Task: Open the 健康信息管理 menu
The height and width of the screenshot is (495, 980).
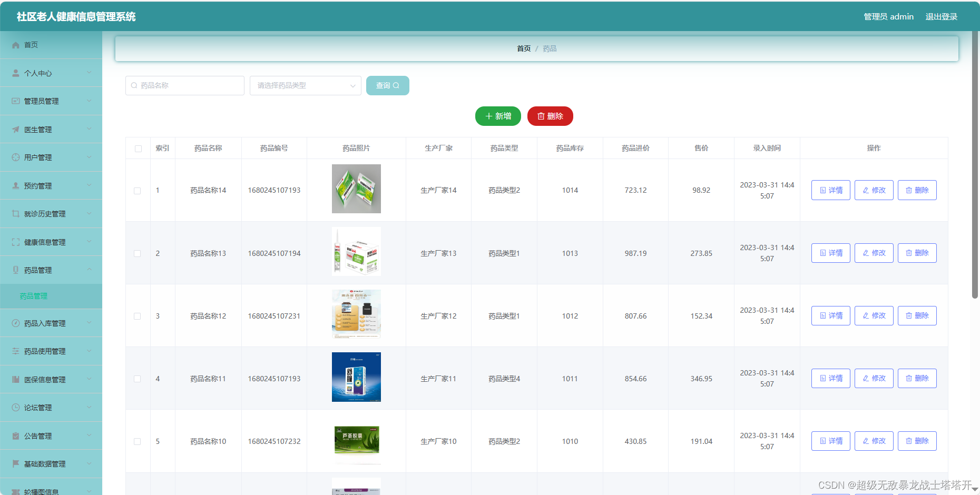Action: 51,242
